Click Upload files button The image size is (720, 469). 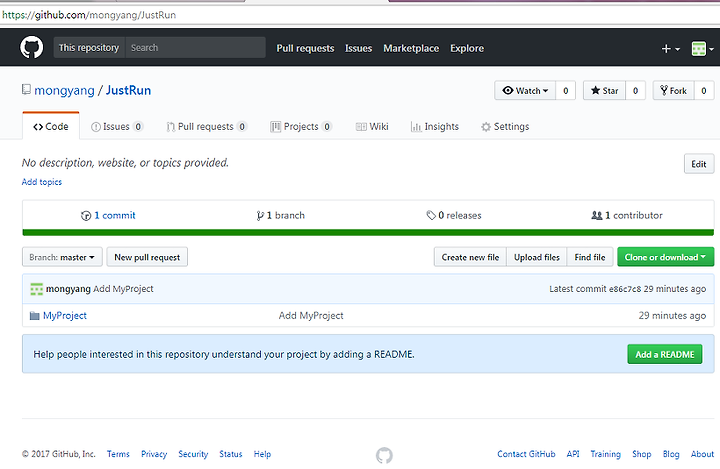[x=537, y=257]
